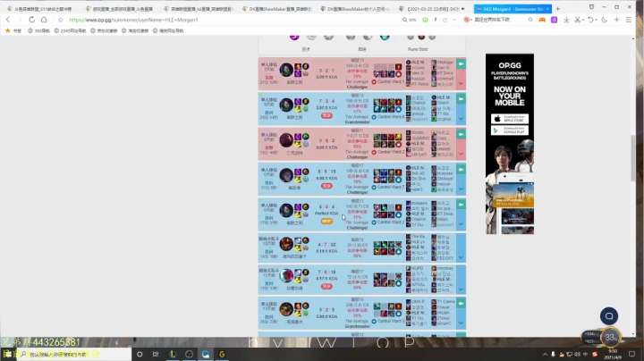644x361 pixels.
Task: Click MVP badge on Perfect KDA match
Action: [326, 221]
